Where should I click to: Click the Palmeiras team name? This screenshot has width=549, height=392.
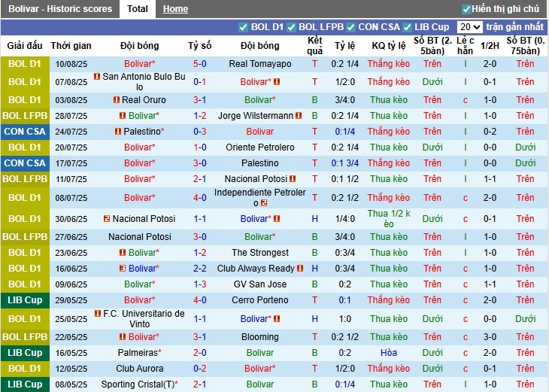coord(139,352)
